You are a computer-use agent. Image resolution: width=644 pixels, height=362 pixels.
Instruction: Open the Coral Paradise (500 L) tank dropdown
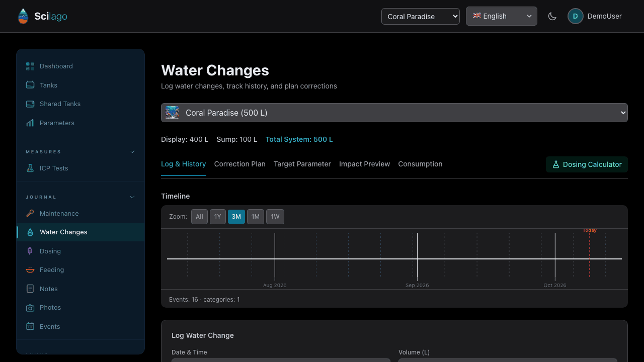[x=394, y=113]
